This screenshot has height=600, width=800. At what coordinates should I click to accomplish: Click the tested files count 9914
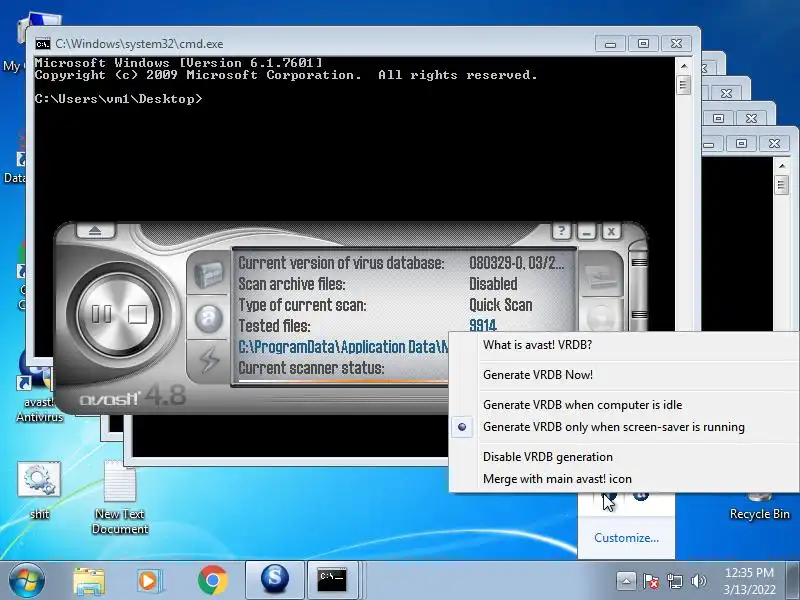click(x=483, y=326)
